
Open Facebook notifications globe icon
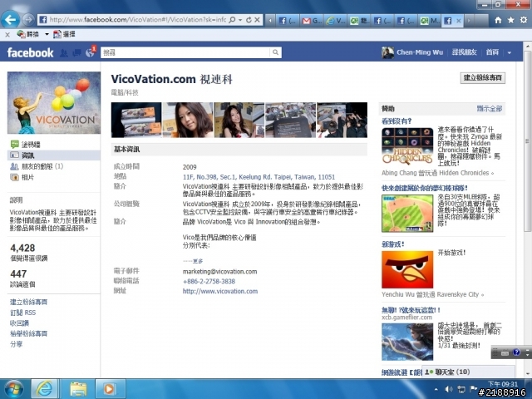[90, 52]
